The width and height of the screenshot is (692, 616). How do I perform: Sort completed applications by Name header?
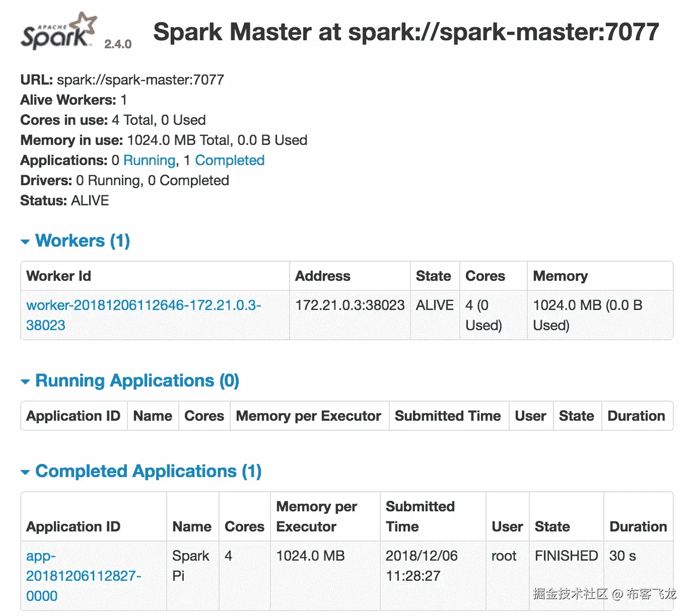(192, 526)
